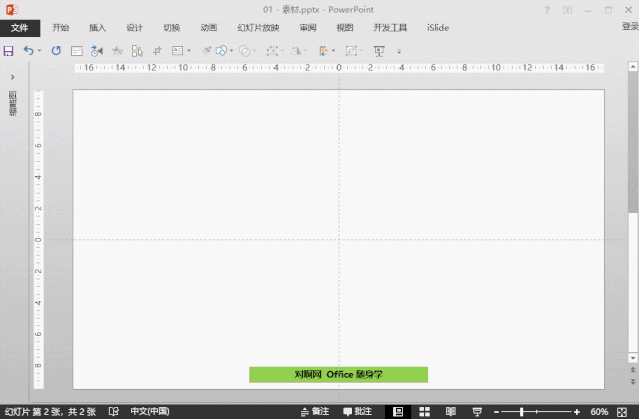Toggle the 批注 comments pane
The width and height of the screenshot is (639, 419).
pos(357,411)
